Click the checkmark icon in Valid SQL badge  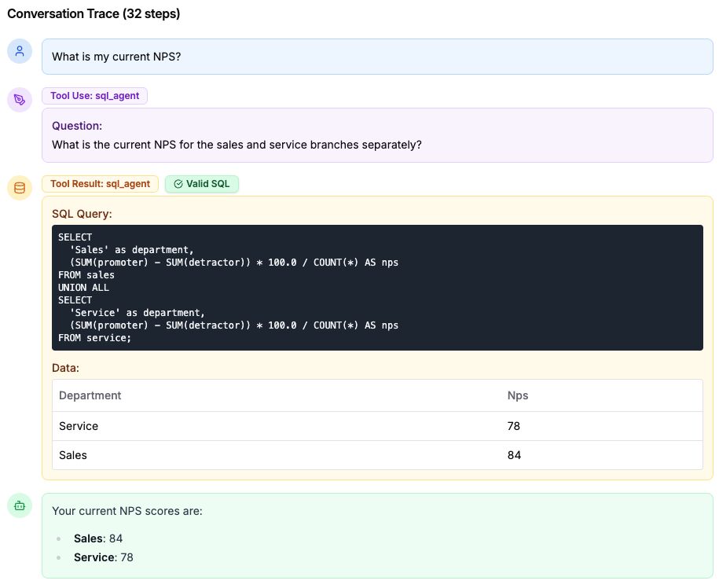click(178, 184)
